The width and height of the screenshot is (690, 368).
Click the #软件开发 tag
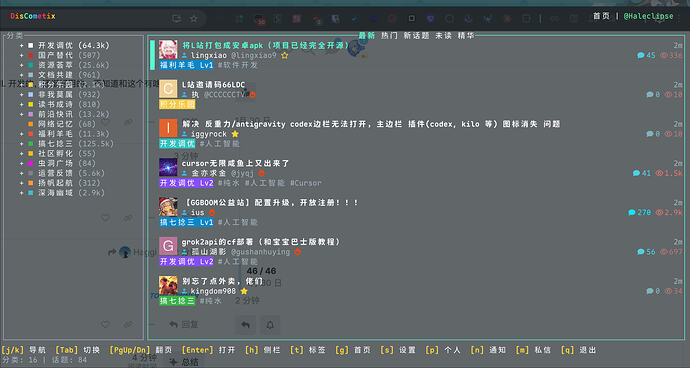238,65
